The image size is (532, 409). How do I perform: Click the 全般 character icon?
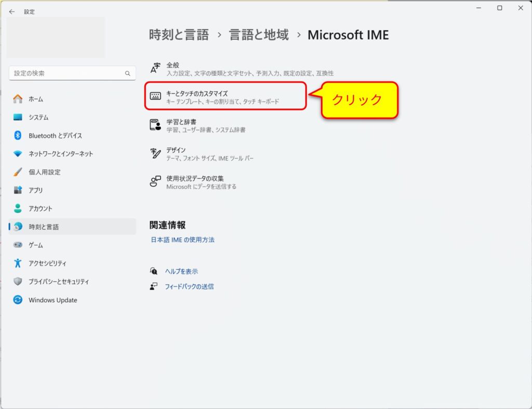click(155, 68)
